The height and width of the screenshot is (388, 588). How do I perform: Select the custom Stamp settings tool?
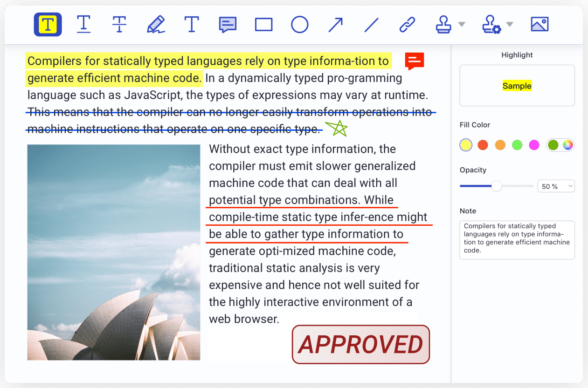(x=491, y=24)
